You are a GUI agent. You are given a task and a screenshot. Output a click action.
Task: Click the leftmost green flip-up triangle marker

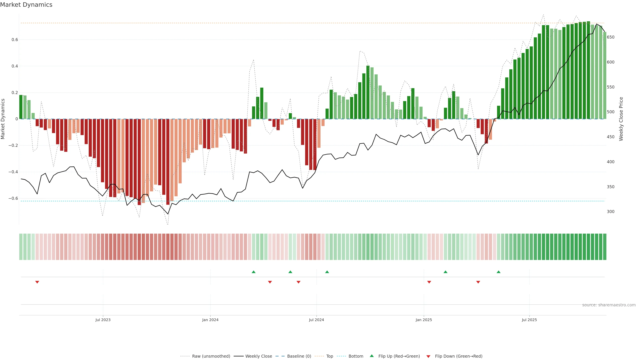[x=254, y=272]
